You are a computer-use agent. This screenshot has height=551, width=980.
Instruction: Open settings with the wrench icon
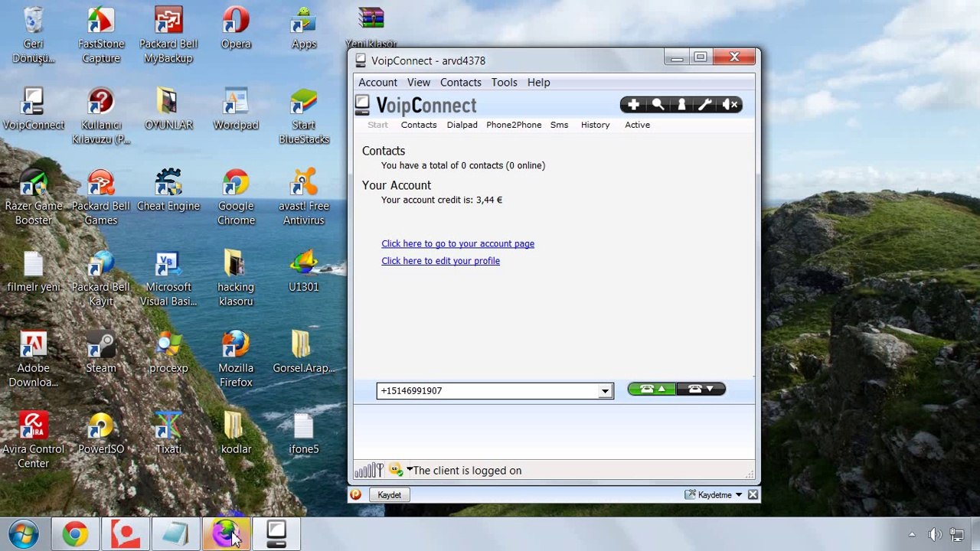pos(705,105)
